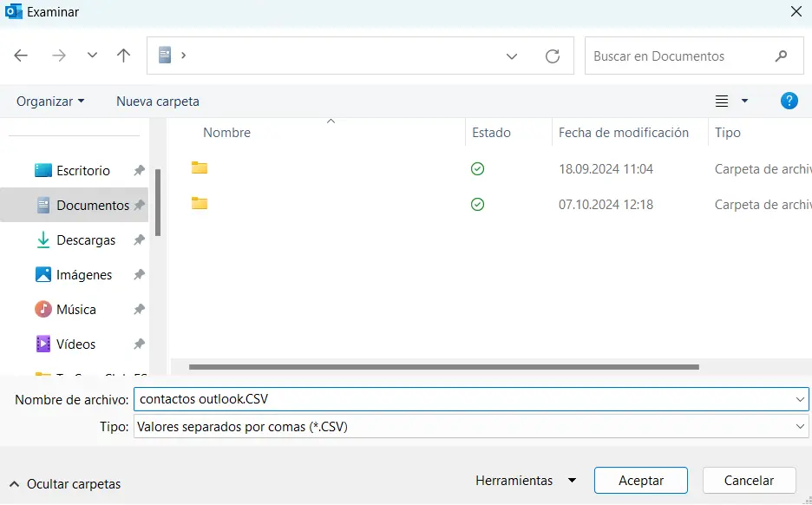Click the date 18.09.2024 11:04
Viewport: 812px width, 505px height.
(x=606, y=169)
